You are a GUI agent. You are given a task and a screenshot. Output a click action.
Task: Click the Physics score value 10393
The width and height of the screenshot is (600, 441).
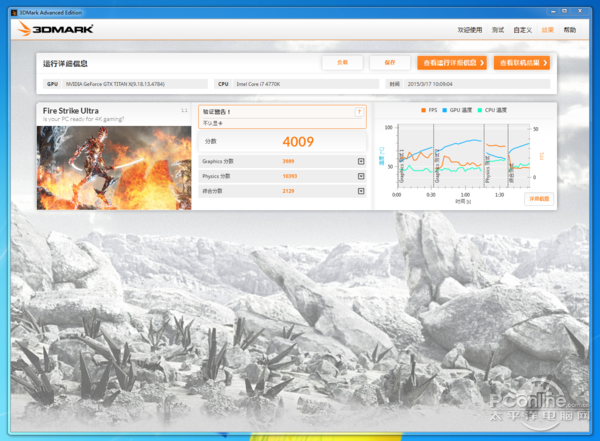click(290, 176)
